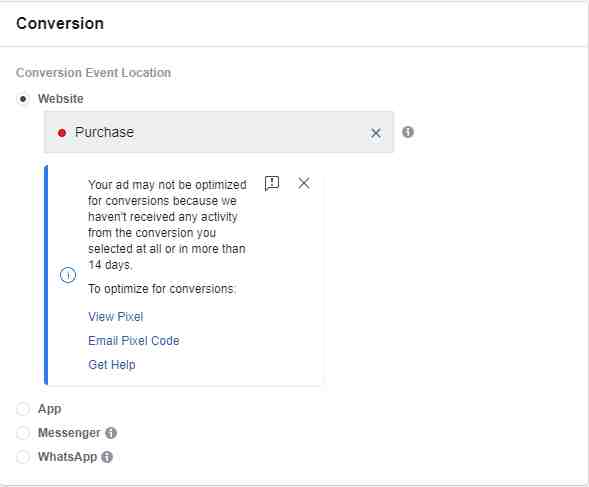Clear the Purchase conversion event selection
The image size is (589, 487).
coord(375,133)
